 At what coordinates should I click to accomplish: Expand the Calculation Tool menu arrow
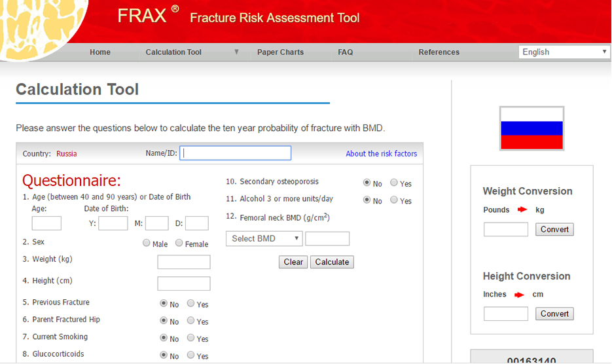(236, 52)
